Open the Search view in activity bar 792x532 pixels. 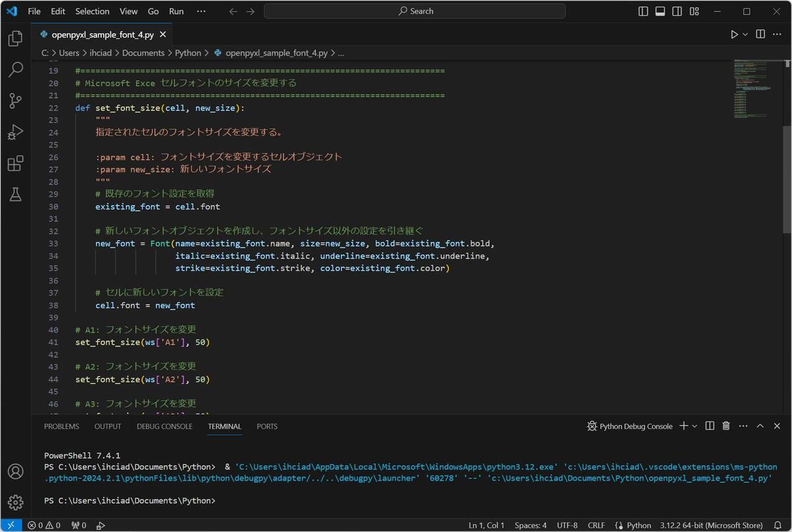click(x=15, y=70)
